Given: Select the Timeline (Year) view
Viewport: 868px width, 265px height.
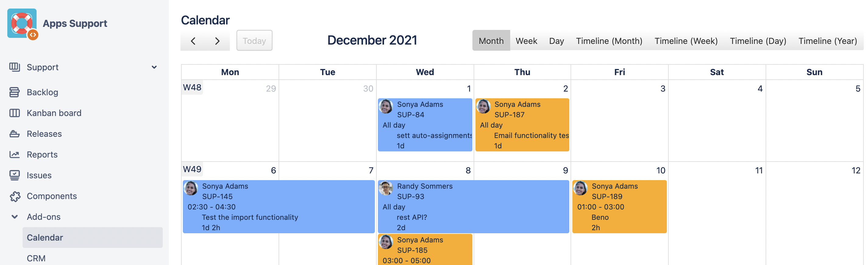Looking at the screenshot, I should point(827,41).
